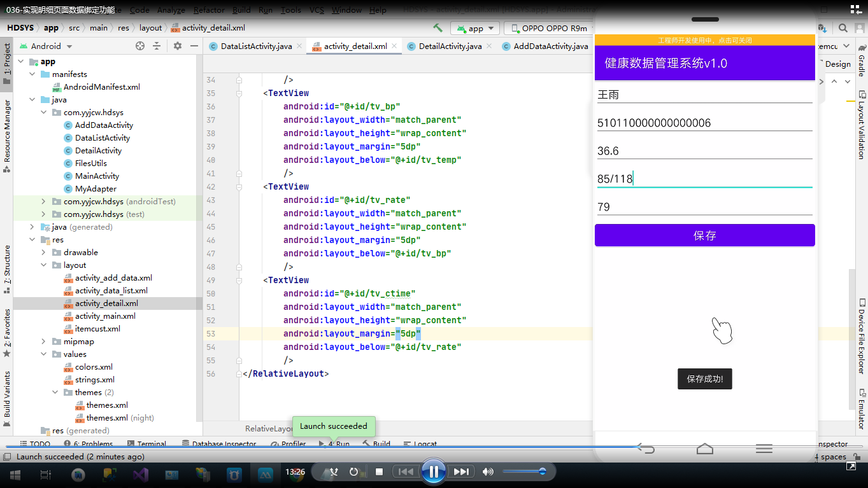Open the Terminal tool window
The image size is (868, 488).
tap(147, 444)
